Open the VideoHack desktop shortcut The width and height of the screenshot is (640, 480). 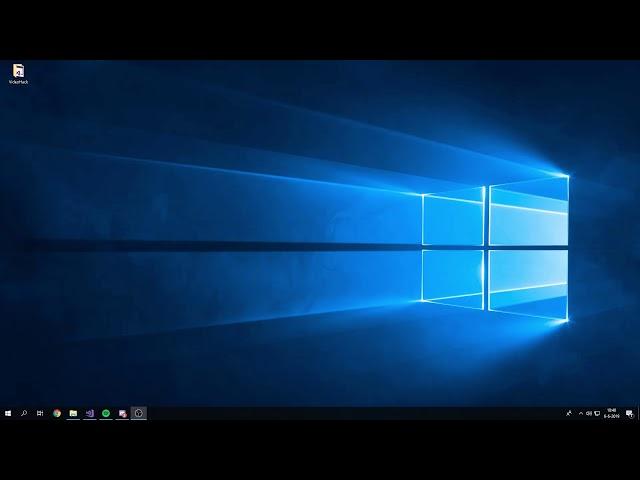pyautogui.click(x=18, y=74)
